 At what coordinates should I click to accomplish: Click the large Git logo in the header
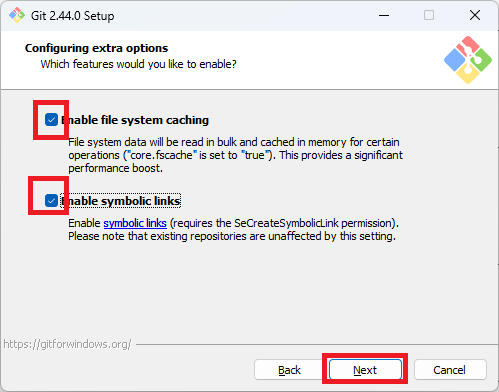click(468, 60)
